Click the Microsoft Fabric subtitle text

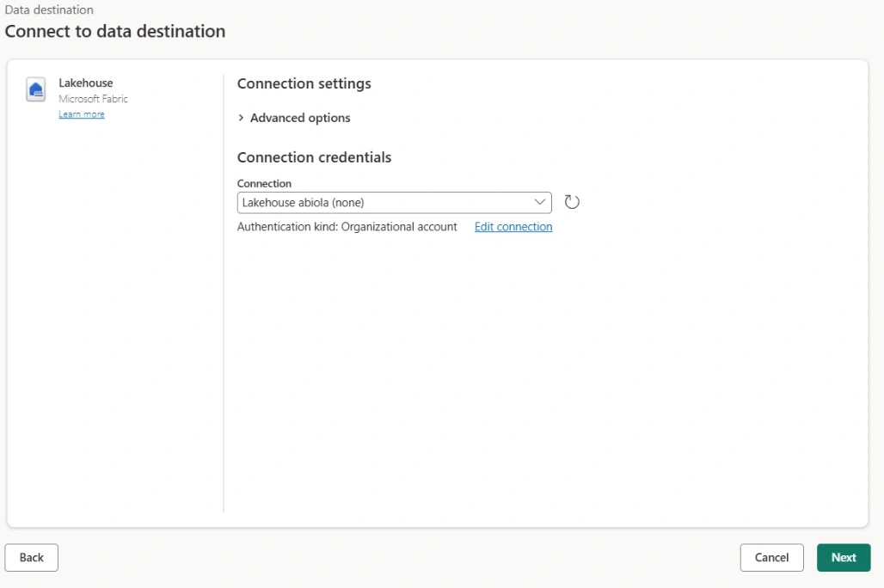click(93, 99)
